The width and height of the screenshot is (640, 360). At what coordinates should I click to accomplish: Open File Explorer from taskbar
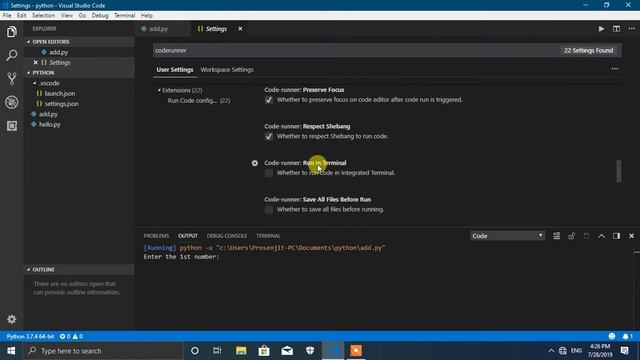[x=241, y=351]
